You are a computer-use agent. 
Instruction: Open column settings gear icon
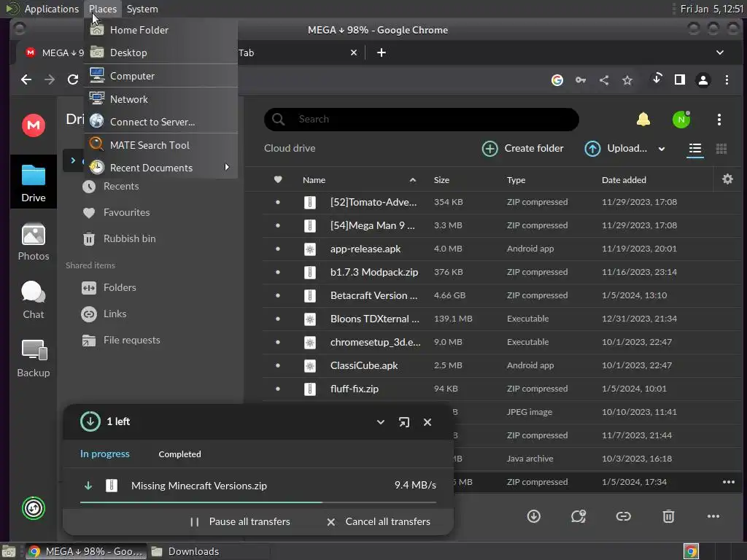(x=727, y=179)
